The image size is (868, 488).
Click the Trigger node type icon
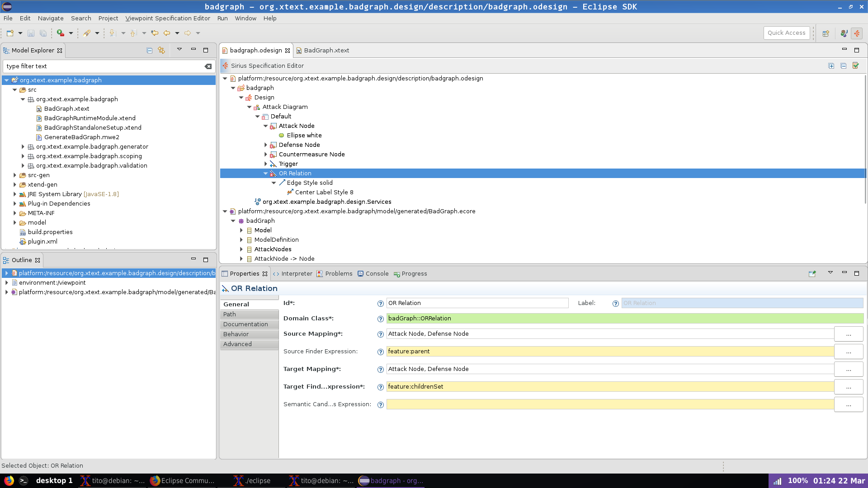pos(274,164)
